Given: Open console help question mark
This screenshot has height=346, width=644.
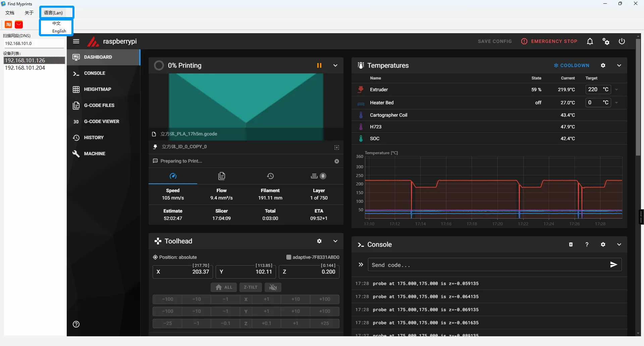Looking at the screenshot, I should tap(587, 244).
